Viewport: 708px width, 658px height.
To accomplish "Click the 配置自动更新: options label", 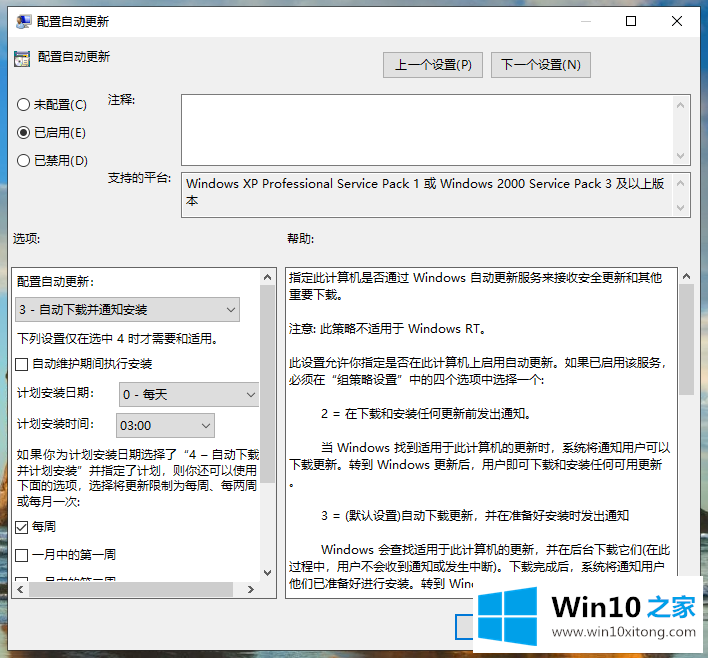I will pyautogui.click(x=55, y=282).
